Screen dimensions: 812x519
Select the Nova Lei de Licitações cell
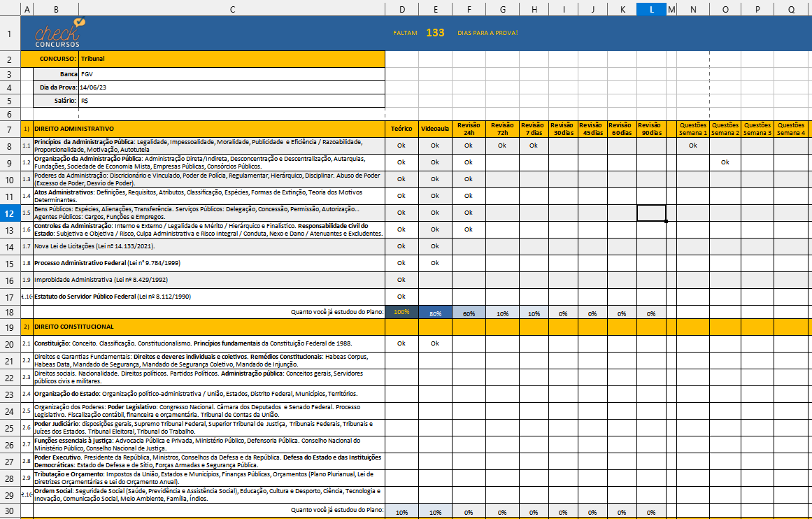click(208, 246)
